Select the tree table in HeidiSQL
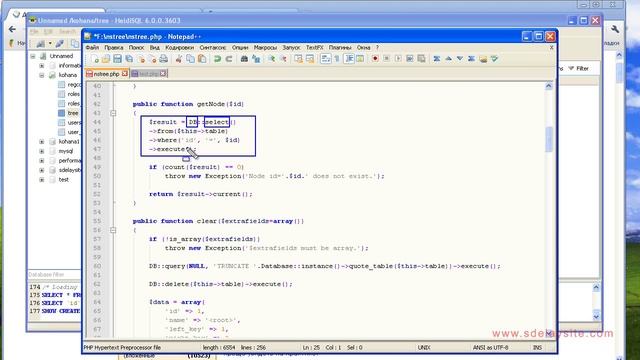Viewport: 640px width, 360px height. pyautogui.click(x=73, y=113)
